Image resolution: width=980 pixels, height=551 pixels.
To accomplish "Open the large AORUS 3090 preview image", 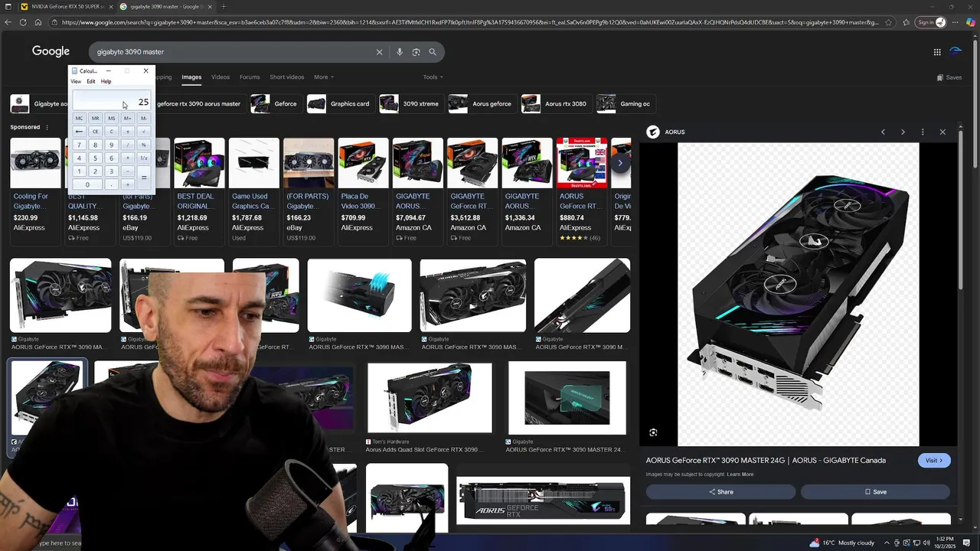I will (798, 294).
